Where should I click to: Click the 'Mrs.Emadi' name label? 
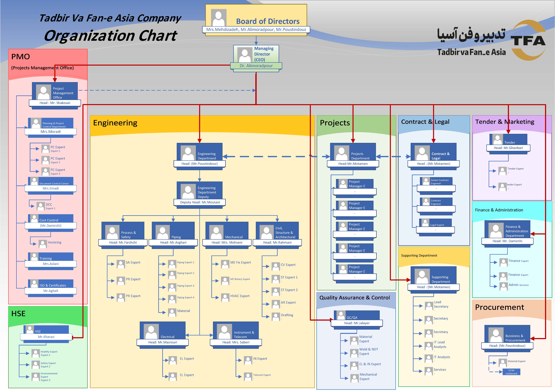[x=51, y=188]
